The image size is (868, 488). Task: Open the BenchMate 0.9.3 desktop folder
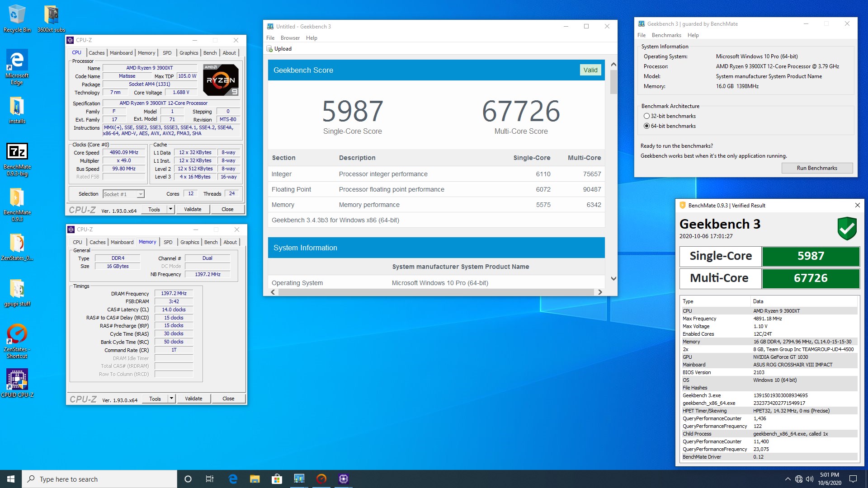click(x=17, y=204)
